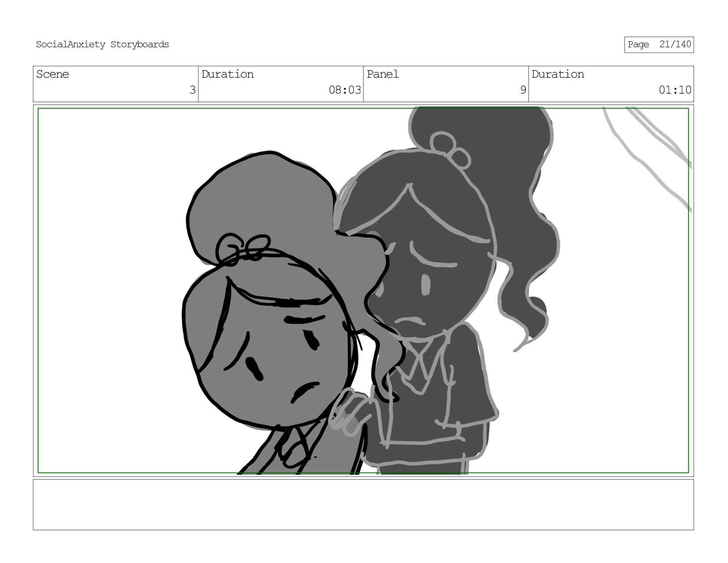Click the panel number value '9'
The width and height of the screenshot is (728, 563).
523,90
